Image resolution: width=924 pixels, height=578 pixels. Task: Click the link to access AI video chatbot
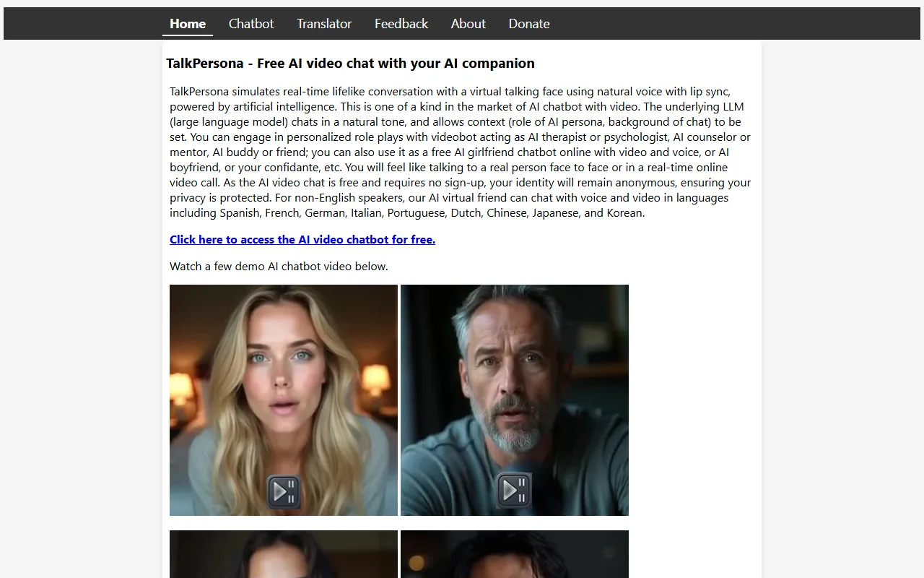302,239
